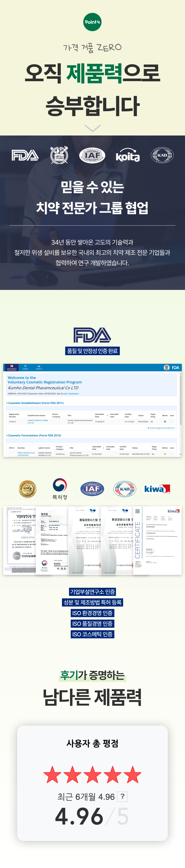Viewport: 185px width, 868px height.
Task: Click the 사용자 총 평점 heading
Action: [92, 743]
